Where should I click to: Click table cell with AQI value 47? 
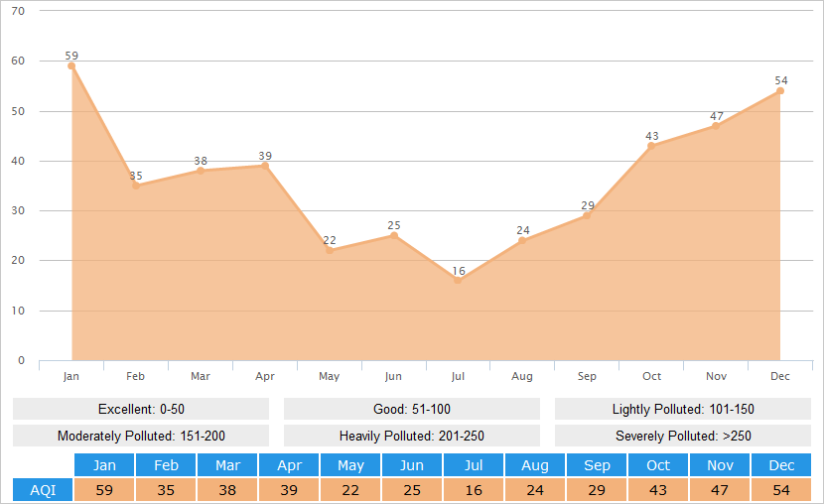point(720,490)
